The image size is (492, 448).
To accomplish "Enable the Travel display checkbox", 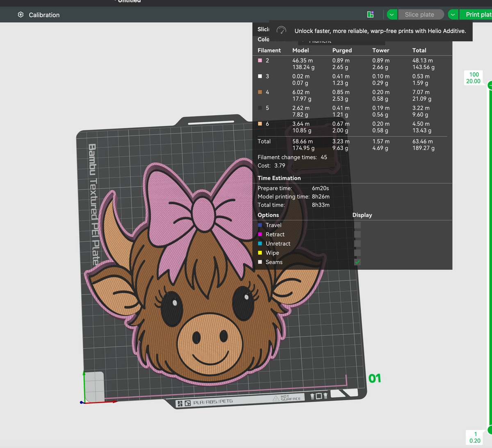I will [358, 225].
